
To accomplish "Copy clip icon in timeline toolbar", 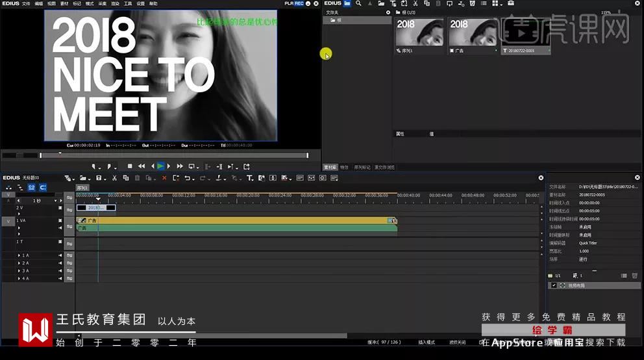I will coord(126,178).
